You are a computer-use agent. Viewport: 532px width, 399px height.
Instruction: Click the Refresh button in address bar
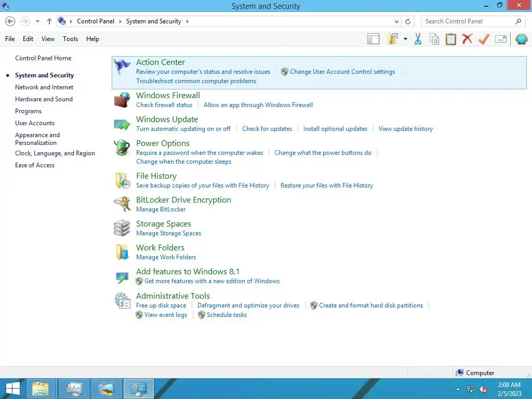(408, 21)
